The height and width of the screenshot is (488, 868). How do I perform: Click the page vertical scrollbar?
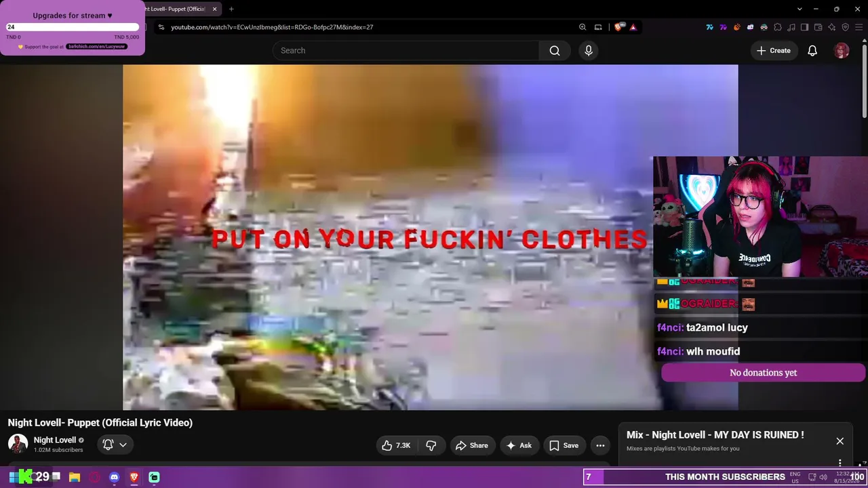point(864,81)
